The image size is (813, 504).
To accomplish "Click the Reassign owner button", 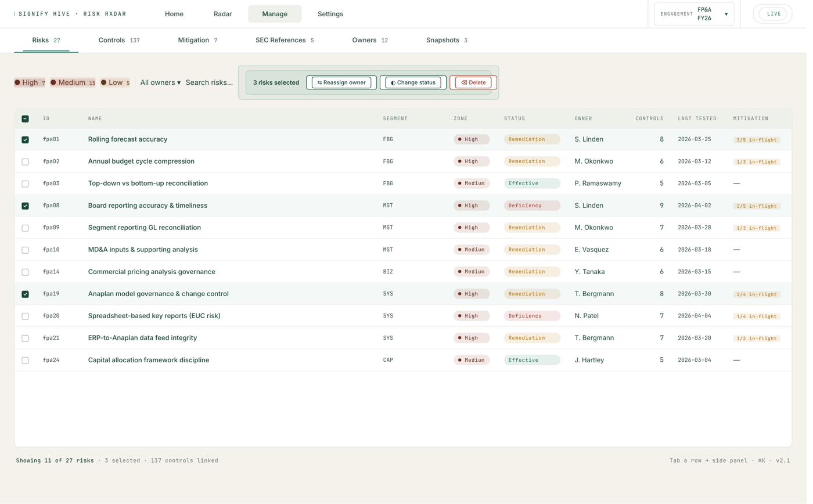I will (344, 83).
